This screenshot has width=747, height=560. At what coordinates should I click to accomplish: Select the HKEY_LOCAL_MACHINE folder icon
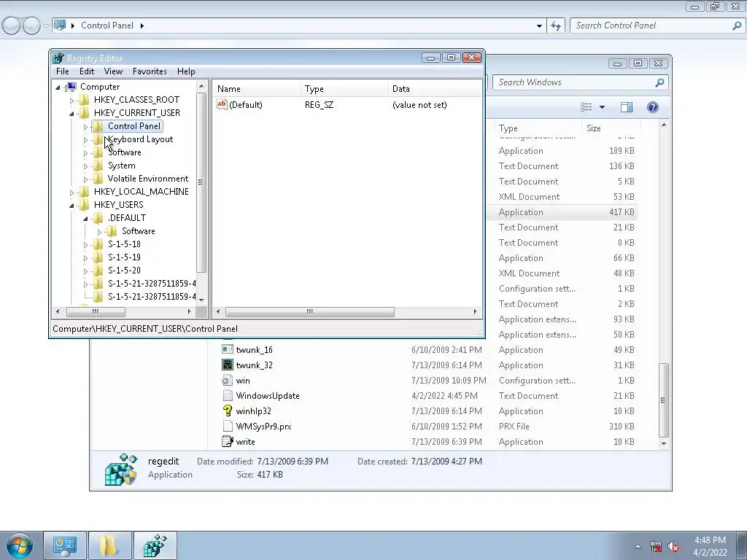point(85,192)
